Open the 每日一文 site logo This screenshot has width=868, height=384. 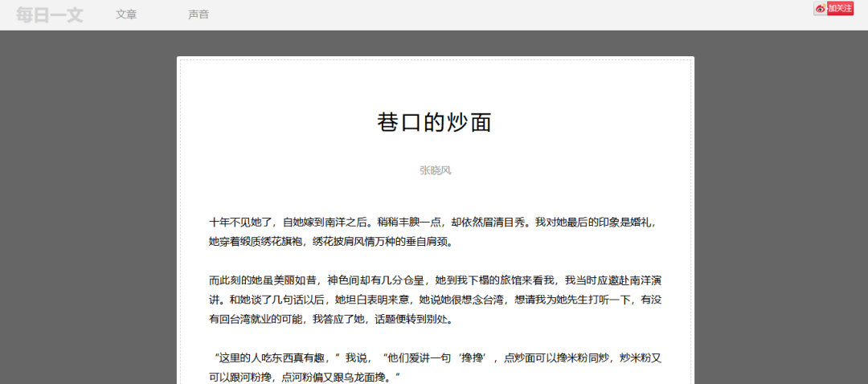pos(49,15)
